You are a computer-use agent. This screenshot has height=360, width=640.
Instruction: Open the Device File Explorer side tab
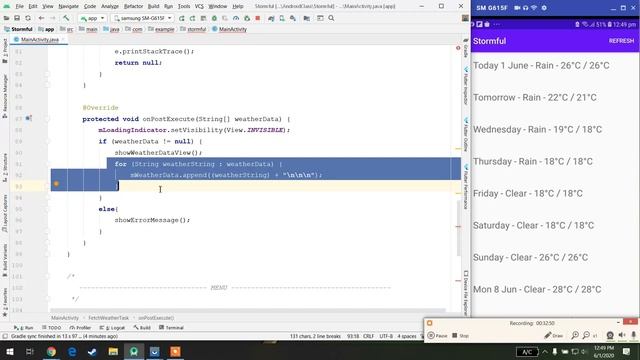[465, 293]
